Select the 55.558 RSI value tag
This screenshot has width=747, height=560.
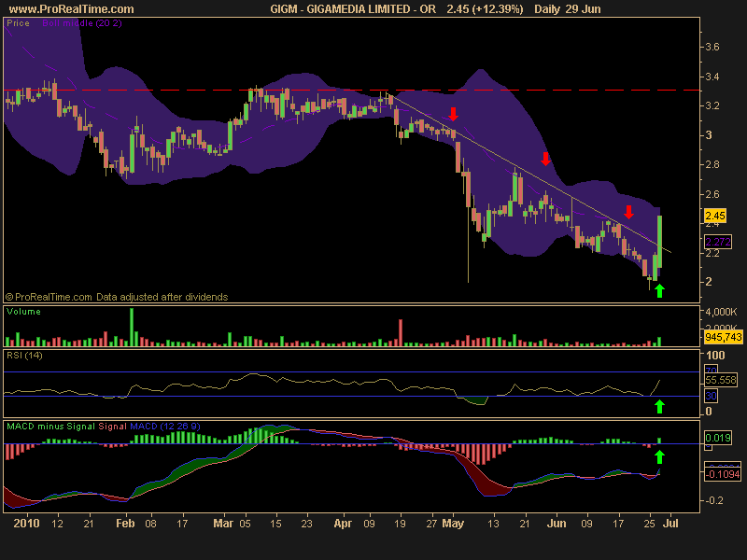(x=721, y=380)
